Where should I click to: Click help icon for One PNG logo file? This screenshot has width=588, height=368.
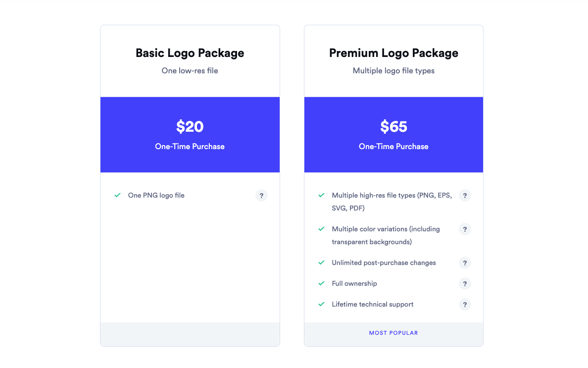tap(261, 196)
